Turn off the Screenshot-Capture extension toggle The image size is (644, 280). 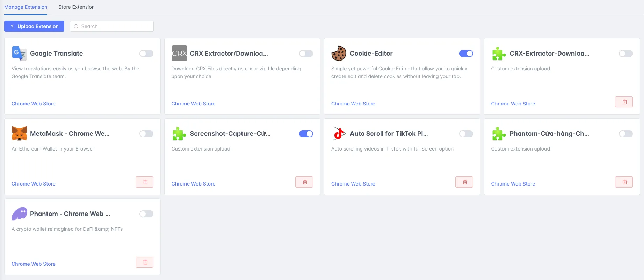click(306, 134)
